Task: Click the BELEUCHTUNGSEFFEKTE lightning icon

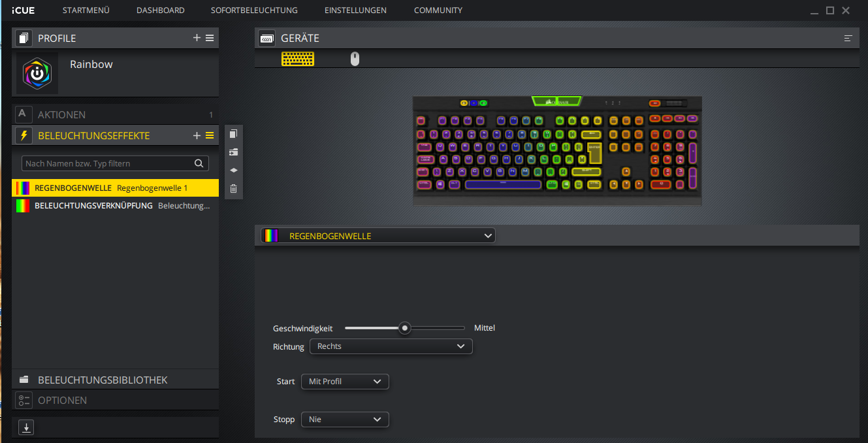Action: coord(24,135)
